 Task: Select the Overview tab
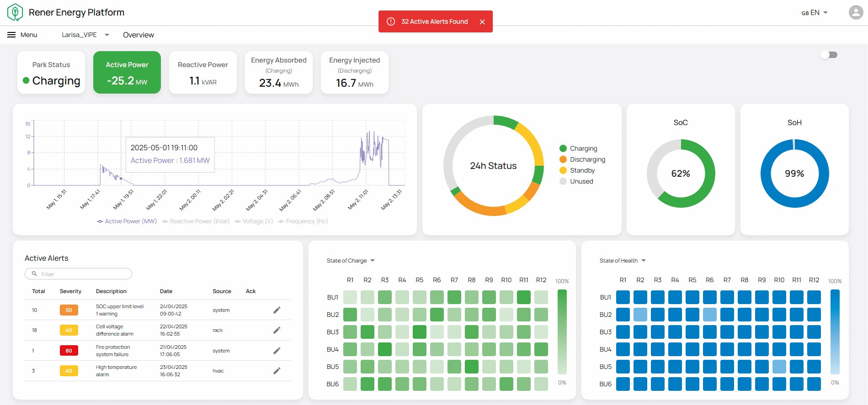[x=138, y=35]
